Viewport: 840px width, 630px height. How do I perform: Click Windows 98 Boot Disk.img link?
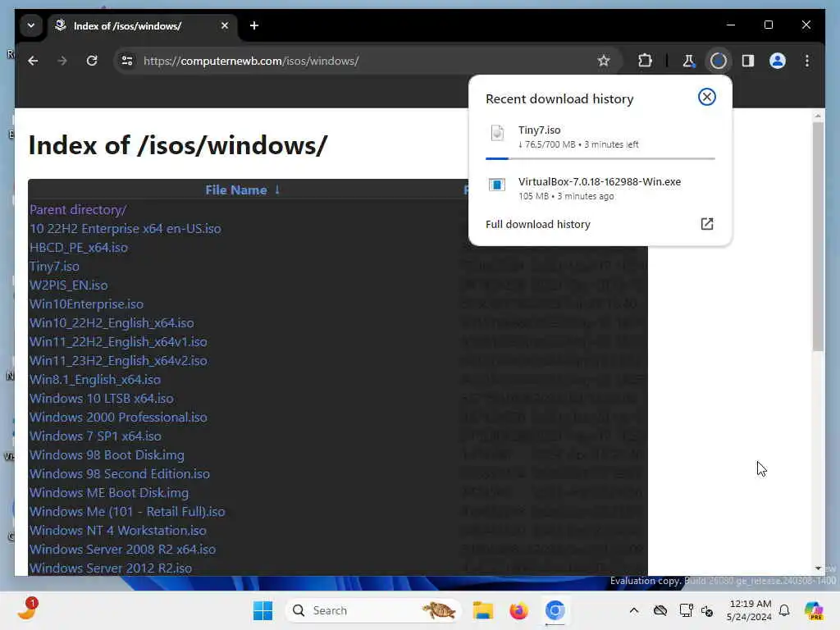pyautogui.click(x=107, y=455)
